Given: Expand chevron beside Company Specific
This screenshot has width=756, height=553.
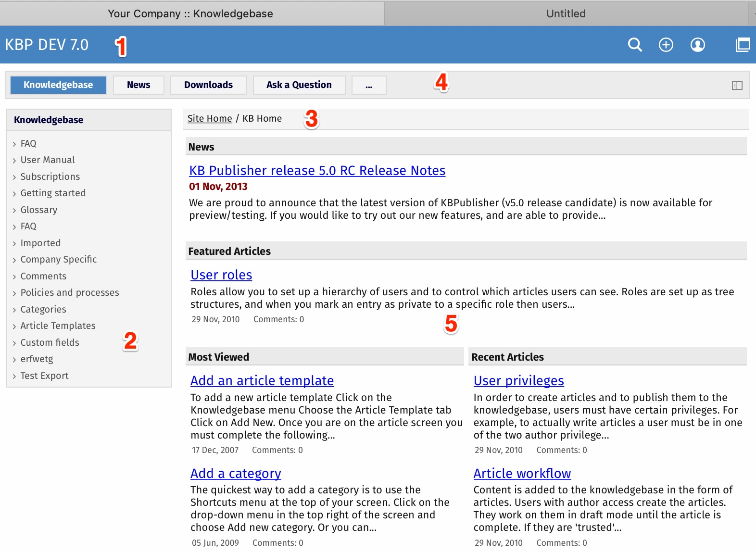Looking at the screenshot, I should (x=14, y=260).
